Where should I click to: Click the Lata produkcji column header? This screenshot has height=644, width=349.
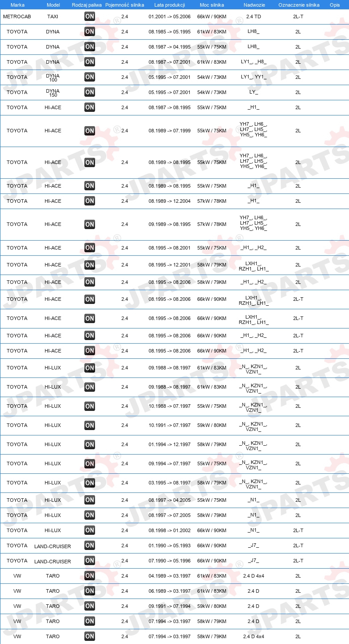click(x=170, y=5)
